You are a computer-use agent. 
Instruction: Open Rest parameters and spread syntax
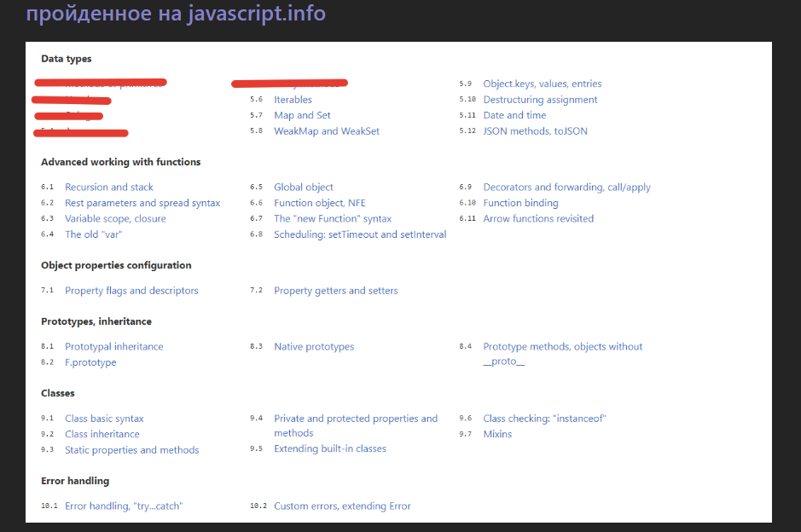[142, 203]
